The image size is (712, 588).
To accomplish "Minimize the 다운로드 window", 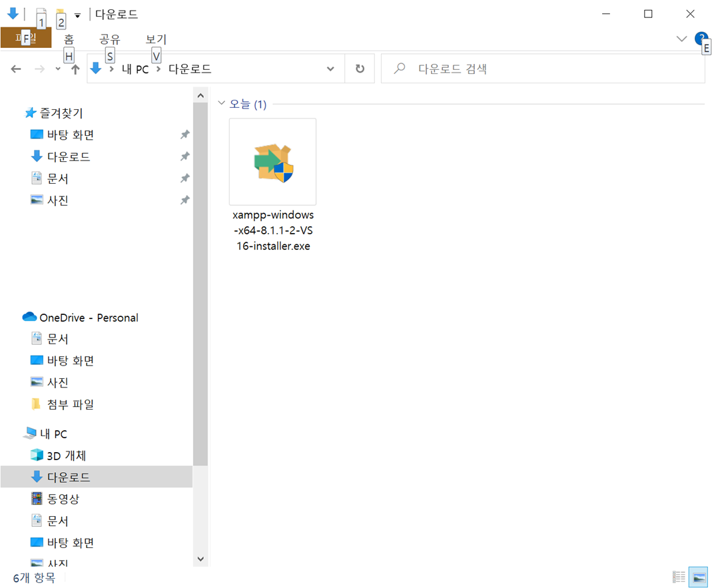I will [605, 14].
